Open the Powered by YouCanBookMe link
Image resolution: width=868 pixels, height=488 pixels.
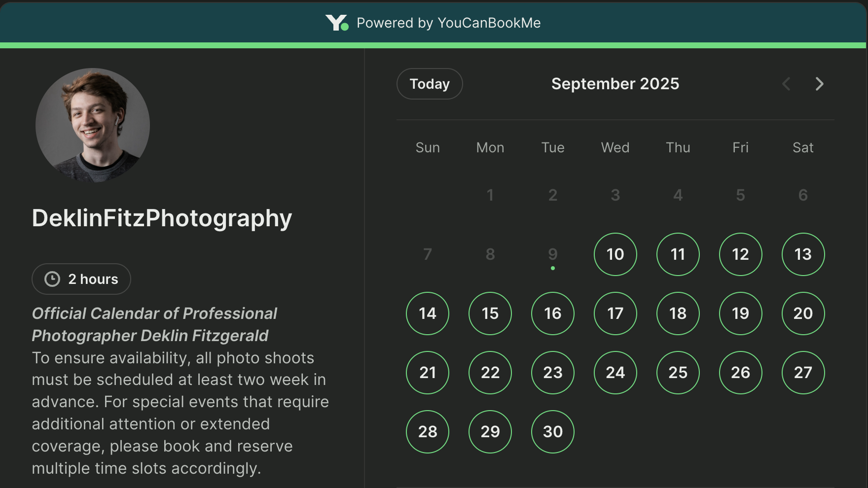pyautogui.click(x=448, y=23)
